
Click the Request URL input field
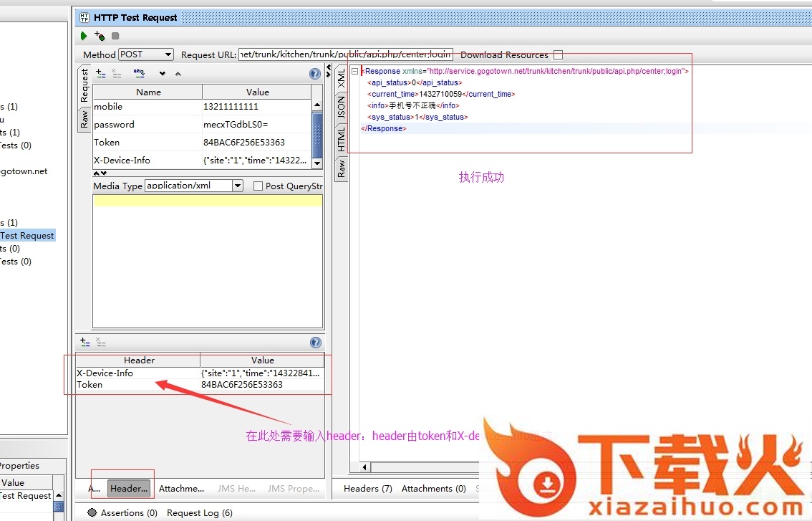pos(345,54)
